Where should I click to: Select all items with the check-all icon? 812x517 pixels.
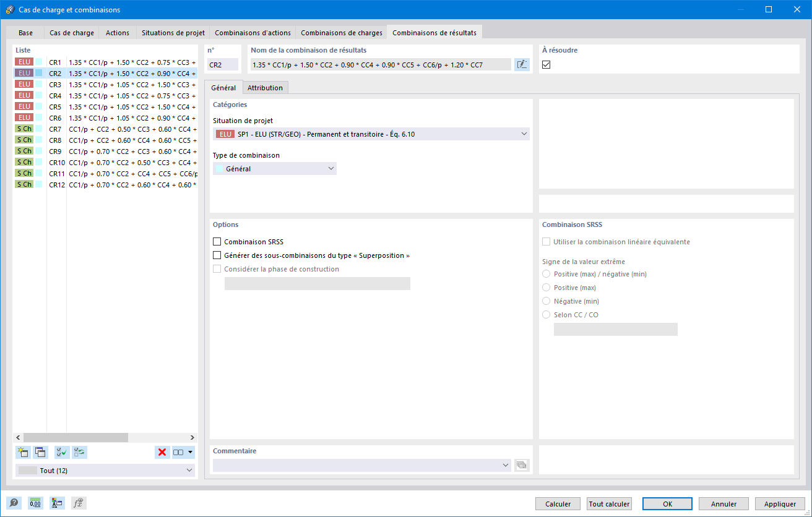(61, 452)
